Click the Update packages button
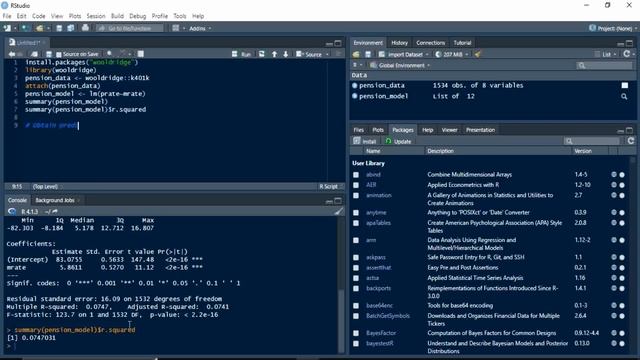640x360 pixels. pyautogui.click(x=398, y=141)
